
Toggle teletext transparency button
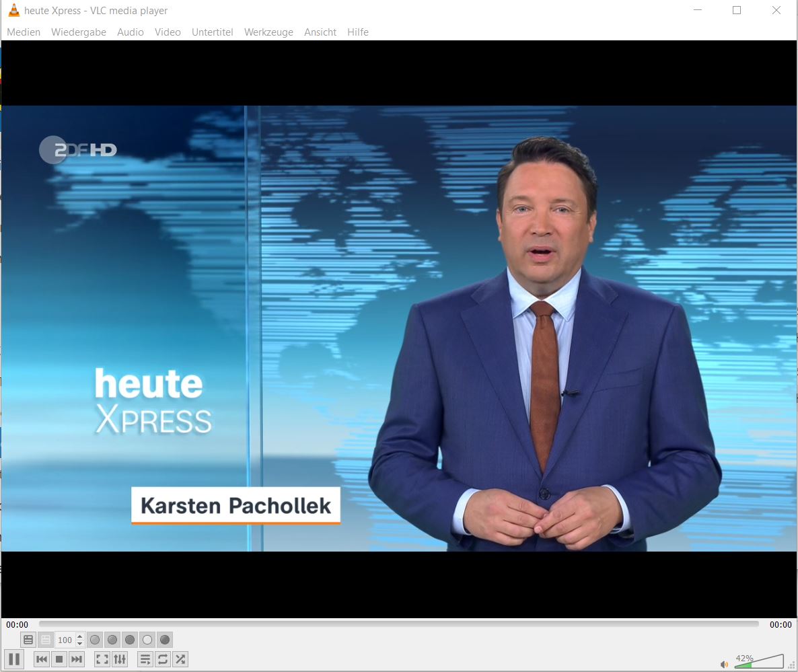click(46, 640)
